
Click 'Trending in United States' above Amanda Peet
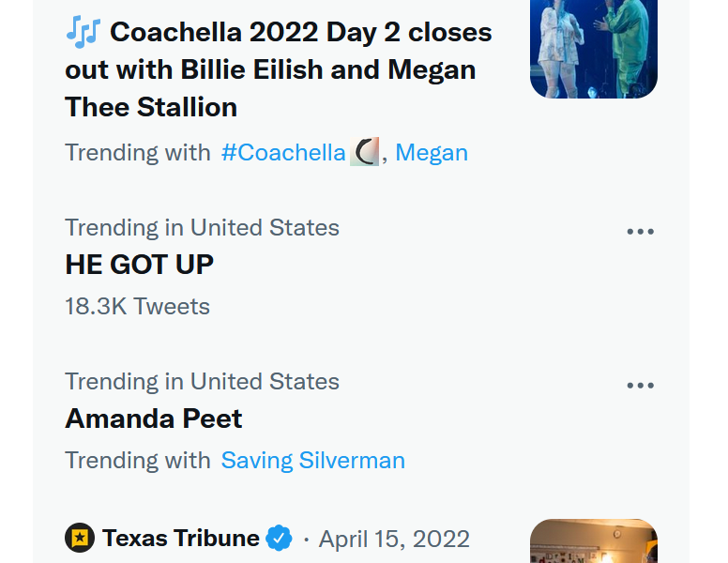(202, 381)
